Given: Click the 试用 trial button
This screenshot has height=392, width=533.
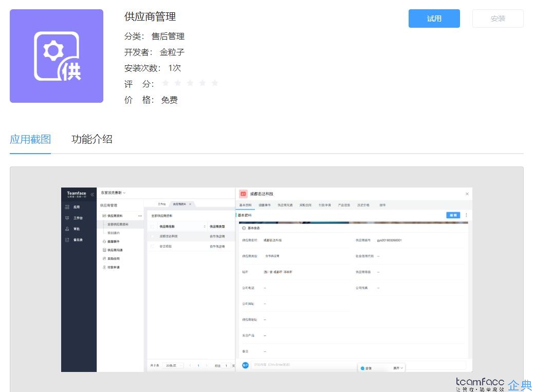Looking at the screenshot, I should (x=434, y=18).
